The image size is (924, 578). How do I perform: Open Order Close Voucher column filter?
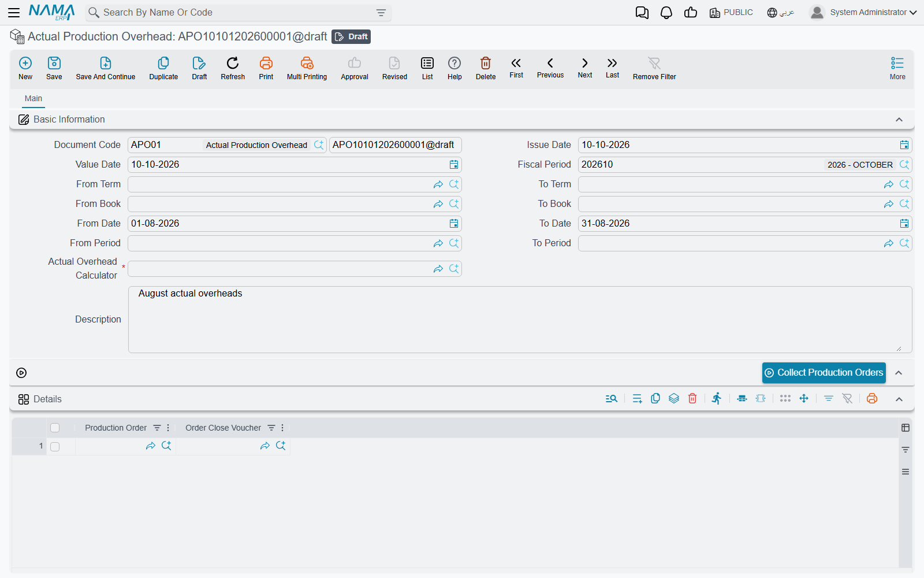click(271, 428)
